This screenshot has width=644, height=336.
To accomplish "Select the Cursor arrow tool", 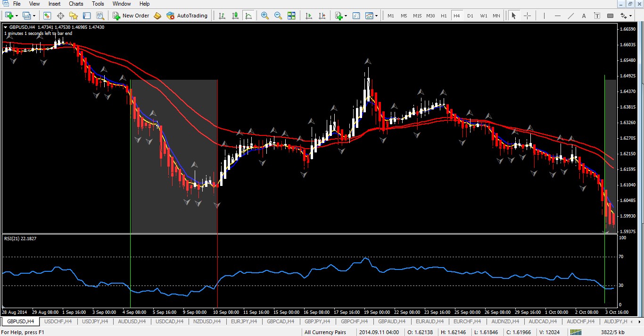I will coord(514,16).
